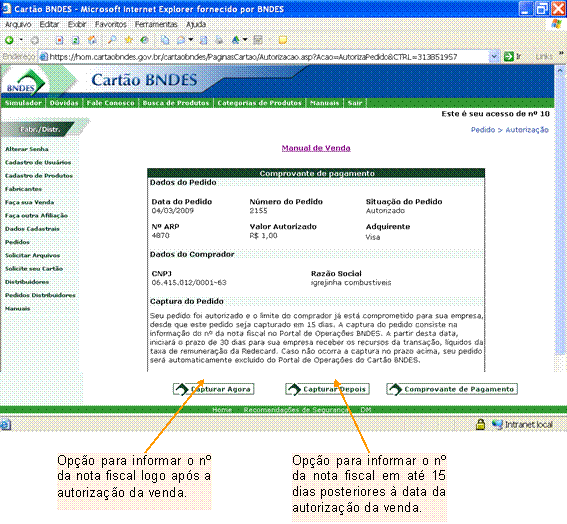The width and height of the screenshot is (567, 524).
Task: Select Faça sua Venda in sidebar
Action: 29,202
